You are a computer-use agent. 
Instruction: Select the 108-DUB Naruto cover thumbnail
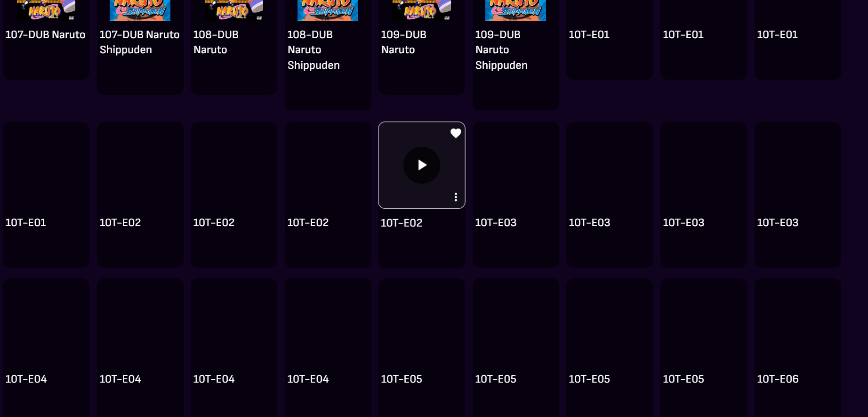[234, 10]
